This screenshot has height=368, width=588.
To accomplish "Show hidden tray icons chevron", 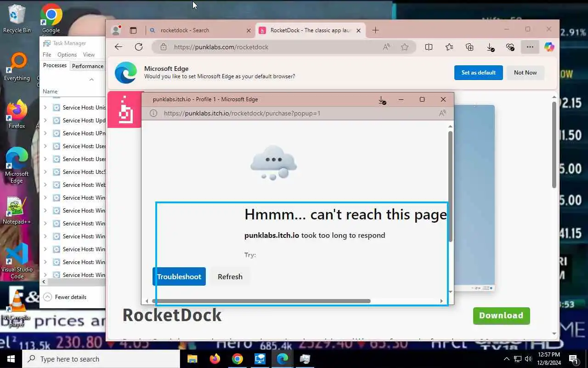I will click(x=507, y=359).
